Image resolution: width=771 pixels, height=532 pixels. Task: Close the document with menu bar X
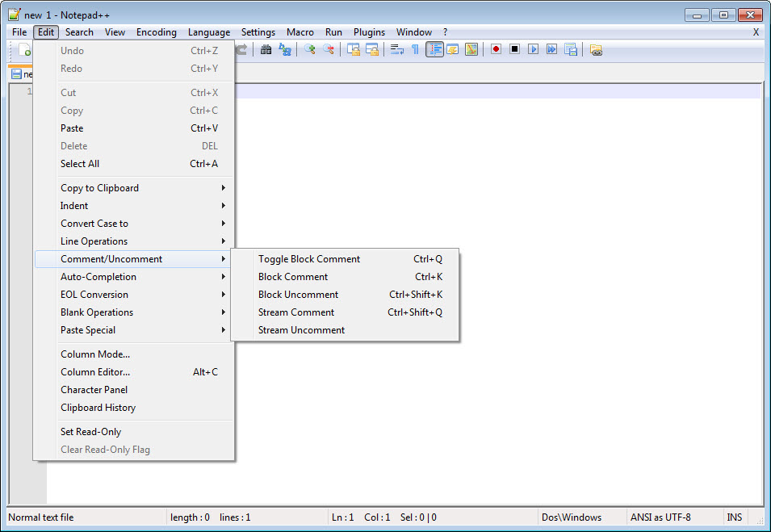[756, 32]
